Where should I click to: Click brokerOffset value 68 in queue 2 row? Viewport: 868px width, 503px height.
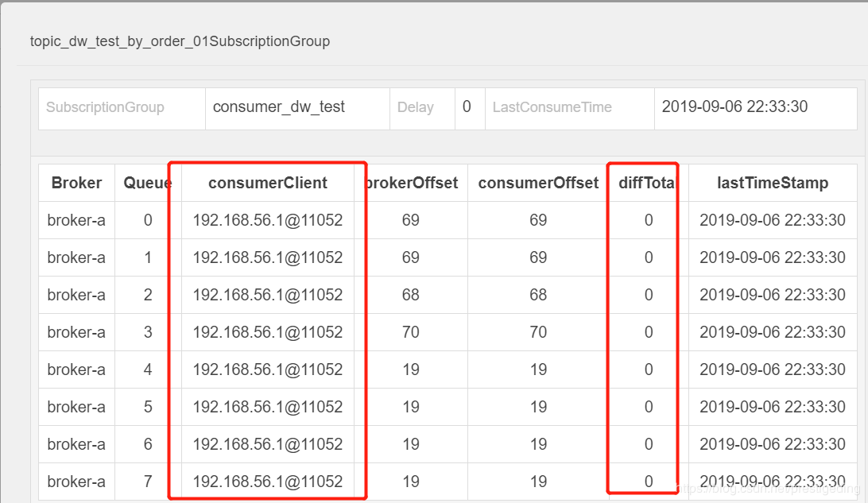(411, 295)
